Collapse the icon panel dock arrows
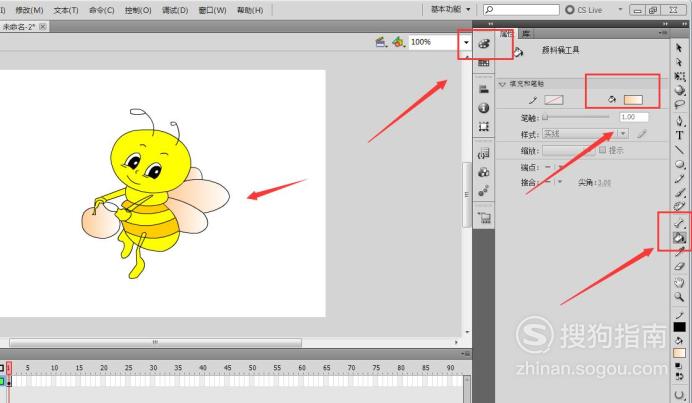This screenshot has width=692, height=403. tap(490, 24)
